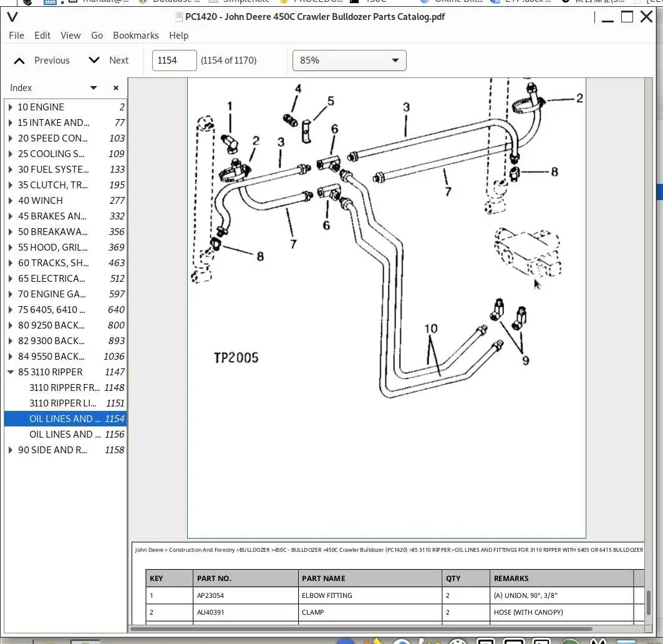The image size is (663, 644).
Task: Click the Next down-arrow icon
Action: coord(94,60)
